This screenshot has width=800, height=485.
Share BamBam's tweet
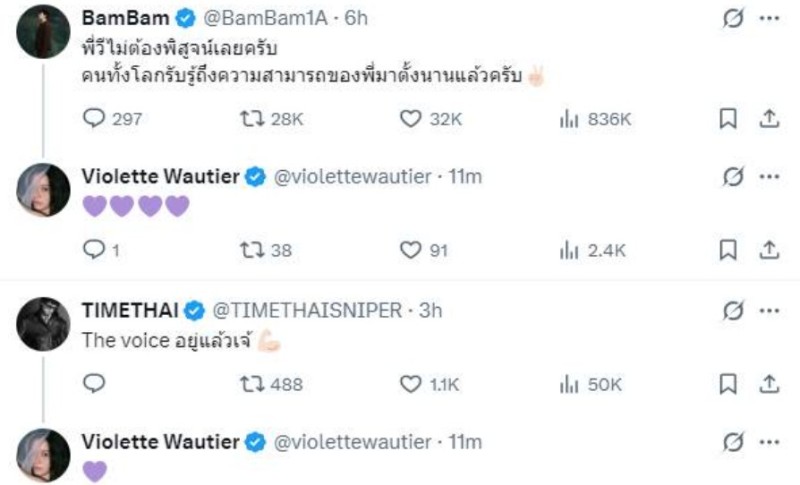[769, 118]
